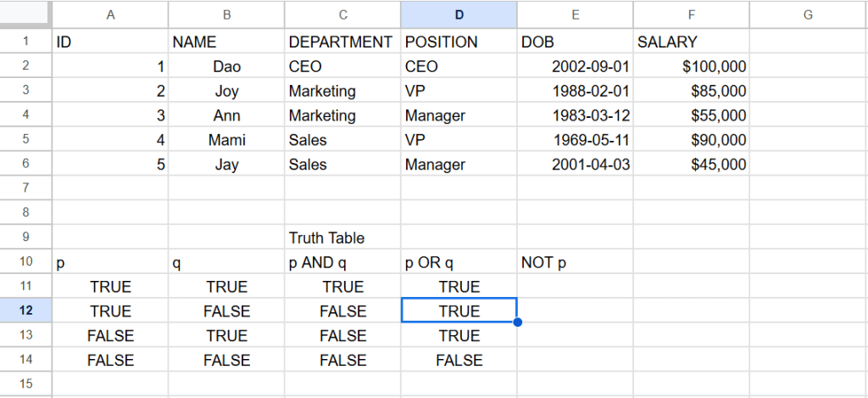Screen dimensions: 868x398
Task: Click the cell containing Joy
Action: [x=226, y=91]
